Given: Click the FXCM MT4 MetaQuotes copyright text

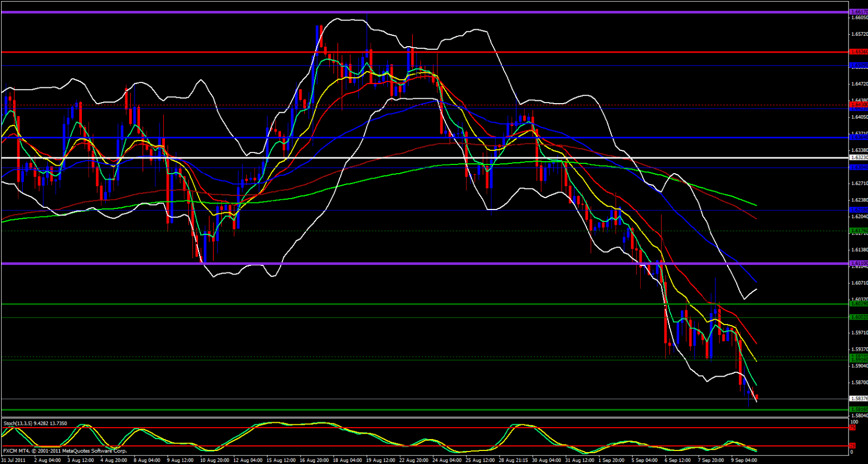Looking at the screenshot, I should pos(65,450).
